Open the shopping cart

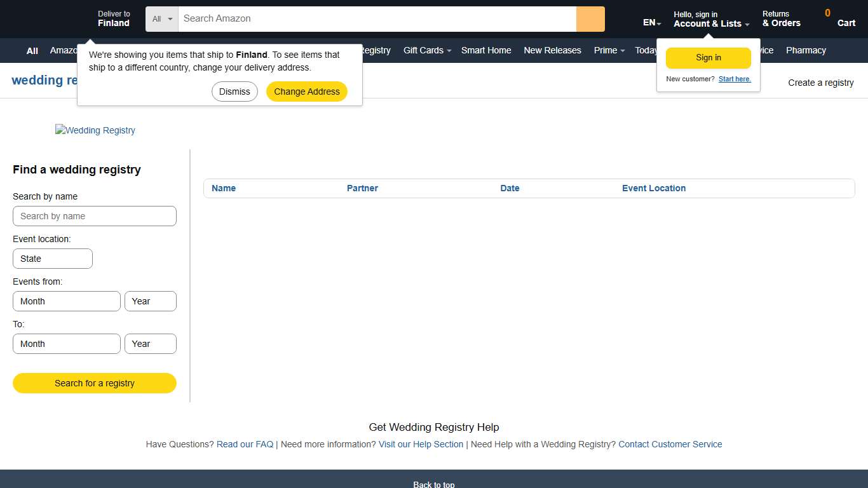(x=839, y=18)
